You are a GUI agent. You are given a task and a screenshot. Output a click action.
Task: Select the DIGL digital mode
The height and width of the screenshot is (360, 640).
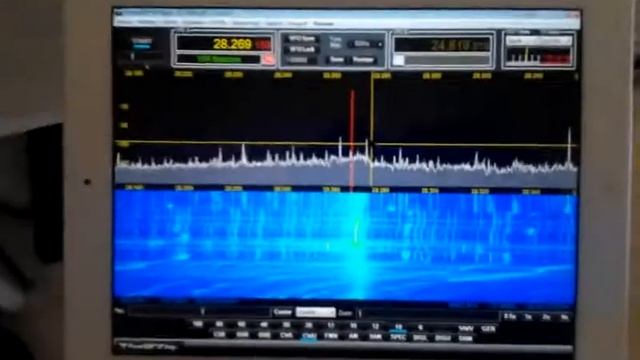coord(420,338)
